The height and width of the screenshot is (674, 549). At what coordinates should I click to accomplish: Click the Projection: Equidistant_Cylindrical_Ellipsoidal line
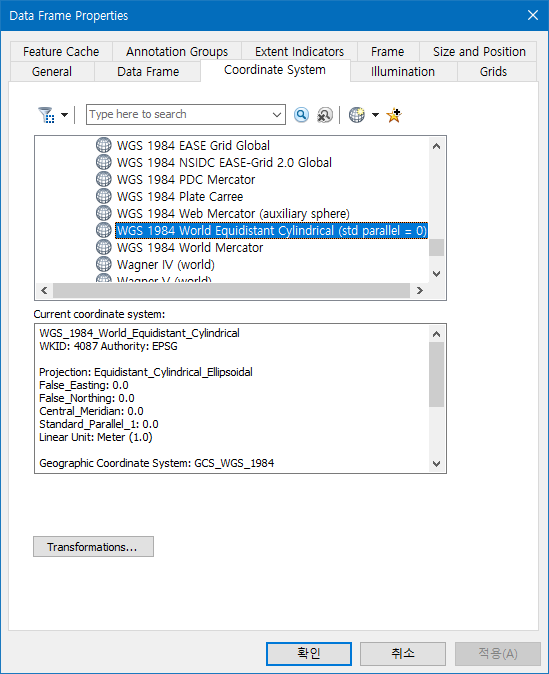[x=146, y=372]
